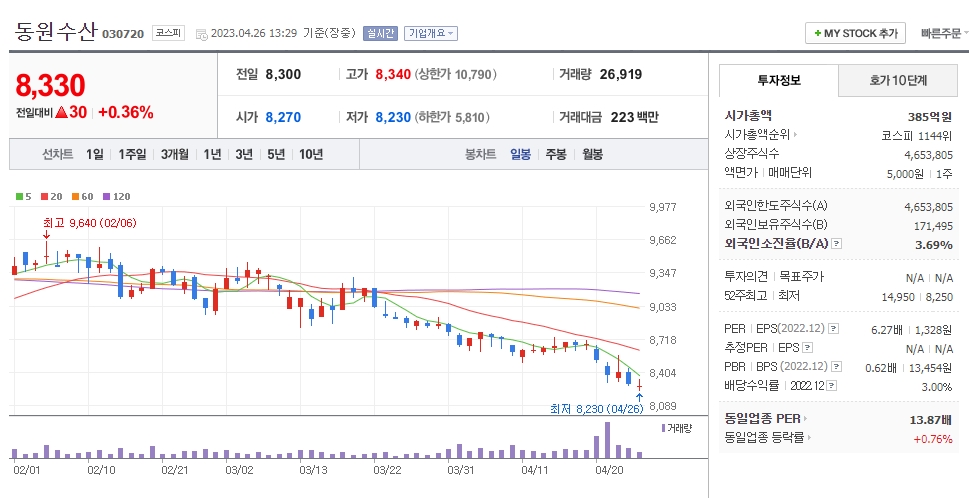Viewport: 969px width, 498px height.
Task: Click the stock code 030720
Action: point(123,34)
